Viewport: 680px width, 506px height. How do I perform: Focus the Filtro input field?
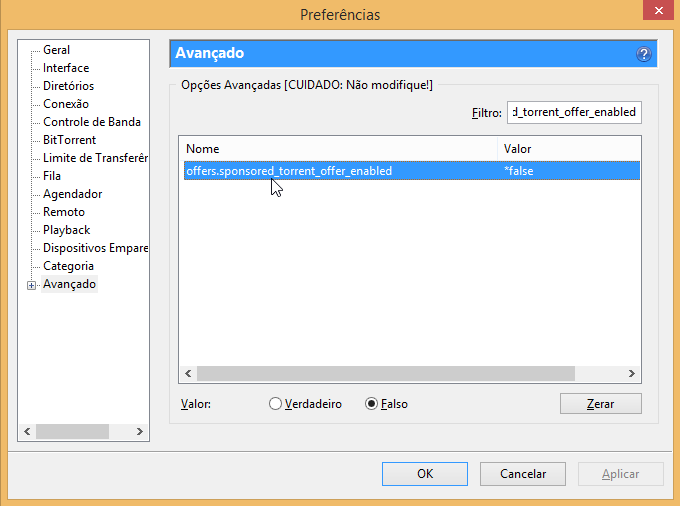point(574,112)
